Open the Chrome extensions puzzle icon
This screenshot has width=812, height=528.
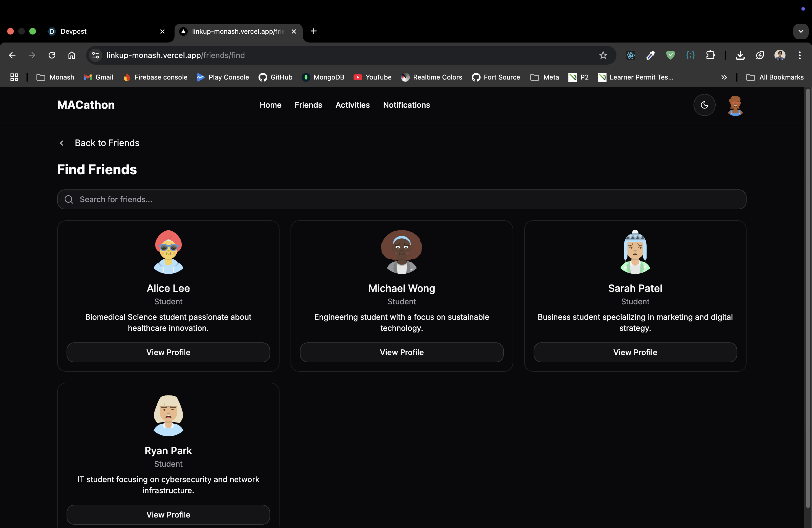tap(711, 55)
